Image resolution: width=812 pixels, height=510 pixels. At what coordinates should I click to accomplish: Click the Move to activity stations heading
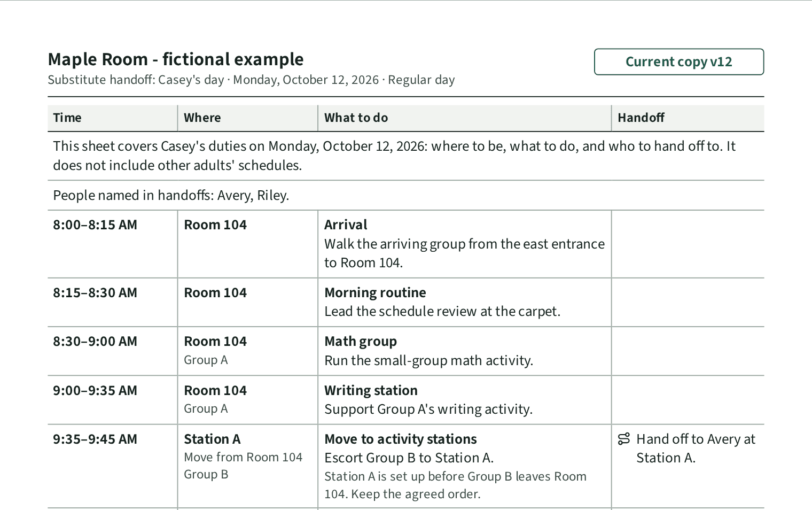(x=401, y=439)
